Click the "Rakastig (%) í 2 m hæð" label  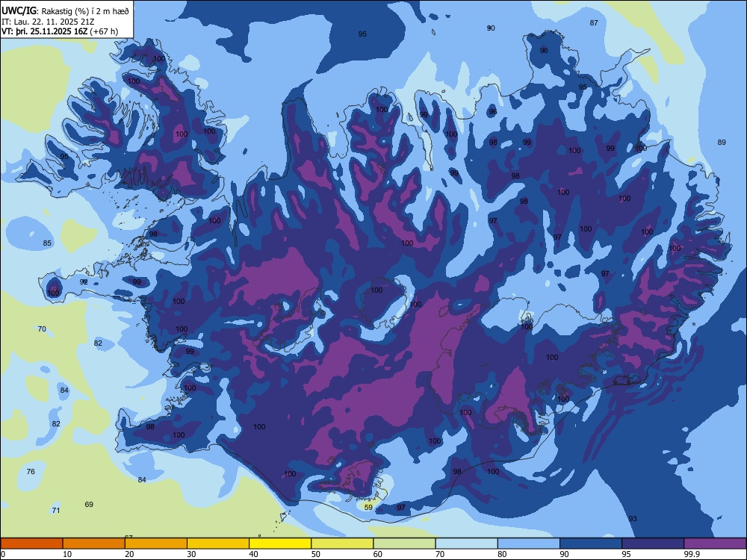pos(85,11)
